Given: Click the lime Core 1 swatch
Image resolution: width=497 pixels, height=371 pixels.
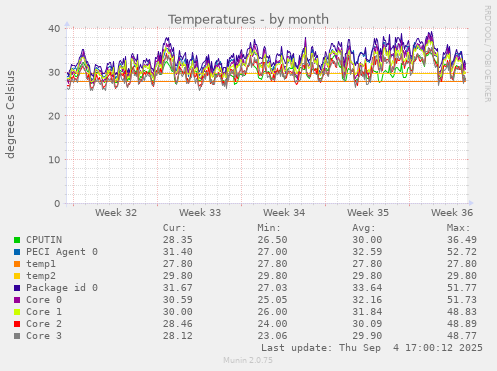Looking at the screenshot, I should (x=17, y=312).
